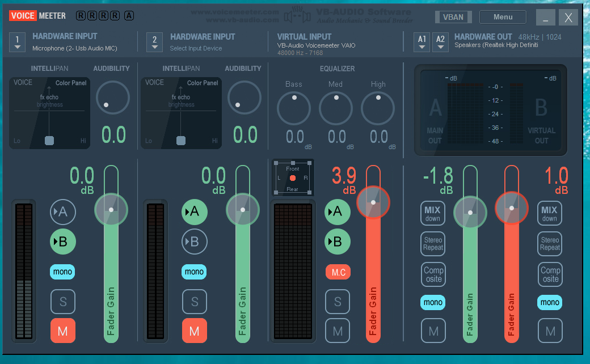Open the A2 hardware output selector
Viewport: 590px width, 364px height.
[x=440, y=42]
